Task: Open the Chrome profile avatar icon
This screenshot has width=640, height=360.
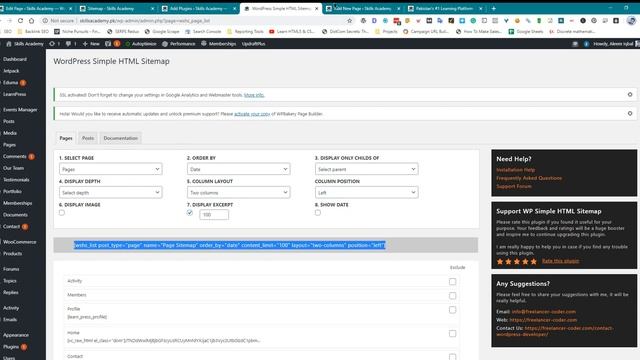Action: pos(631,20)
